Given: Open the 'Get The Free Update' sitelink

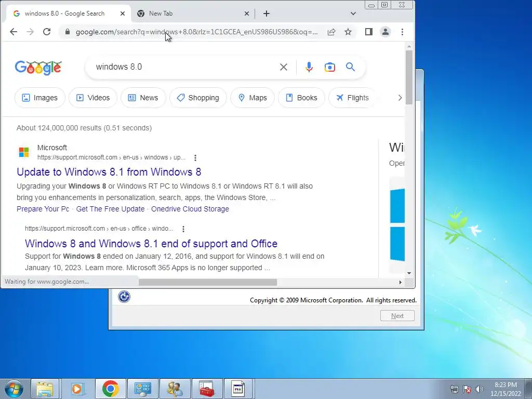Looking at the screenshot, I should click(110, 209).
